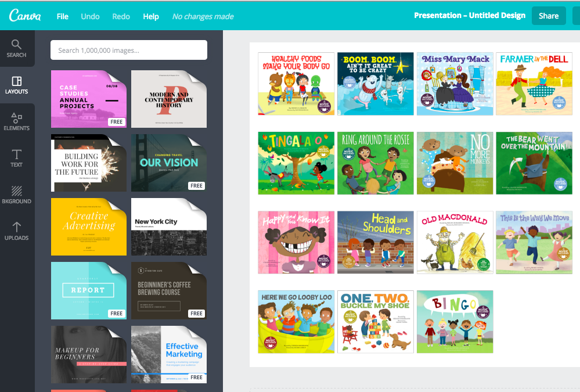Image resolution: width=580 pixels, height=392 pixels.
Task: Click the Head and Shoulders cover
Action: coord(376,242)
